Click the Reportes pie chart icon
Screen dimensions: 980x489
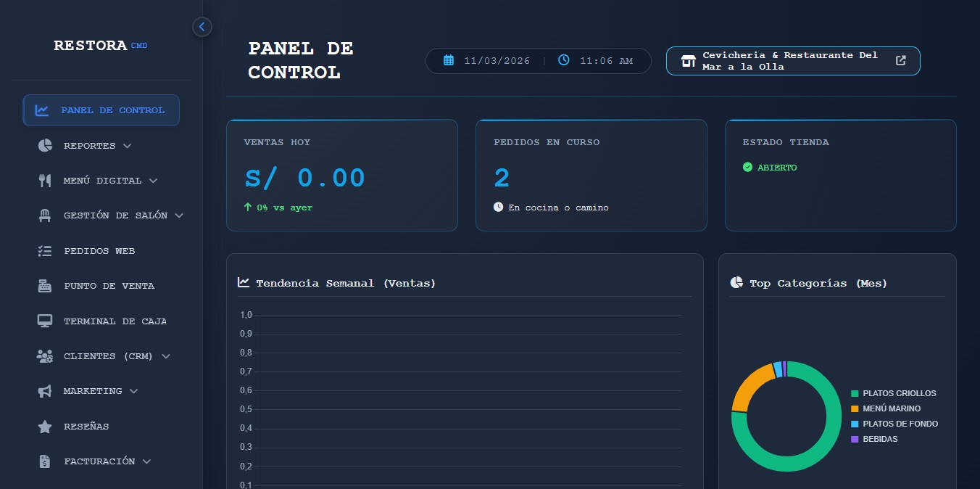click(x=44, y=145)
